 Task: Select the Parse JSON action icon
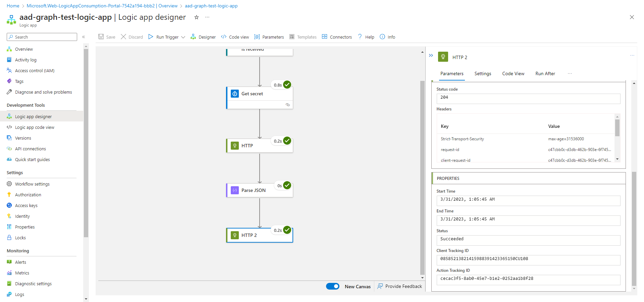tap(235, 190)
